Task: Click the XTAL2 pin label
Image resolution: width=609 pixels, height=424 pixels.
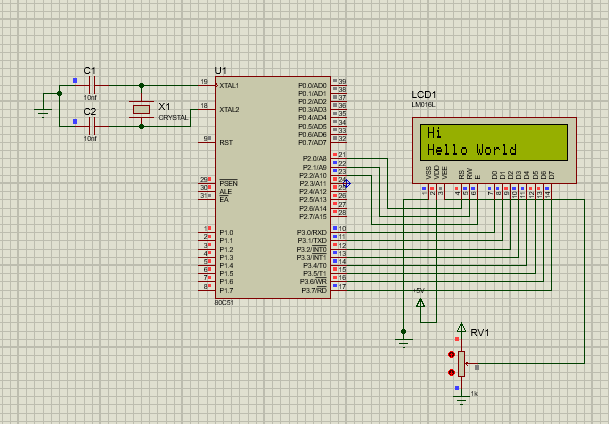Action: pos(229,109)
